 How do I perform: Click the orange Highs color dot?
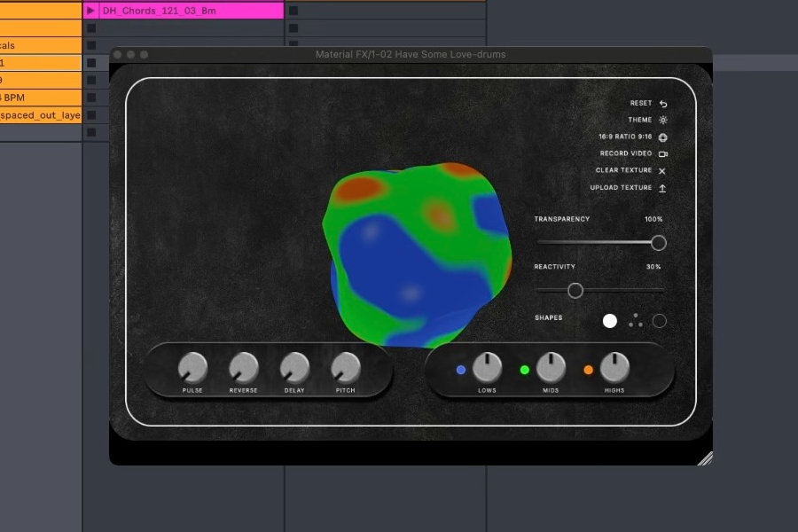coord(589,370)
